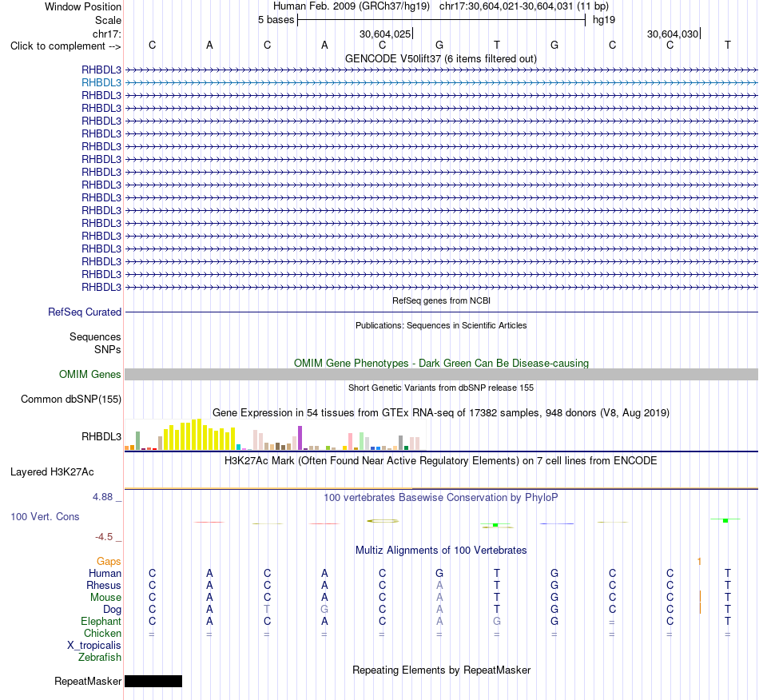Click the Elephant alignment row label

[x=101, y=621]
